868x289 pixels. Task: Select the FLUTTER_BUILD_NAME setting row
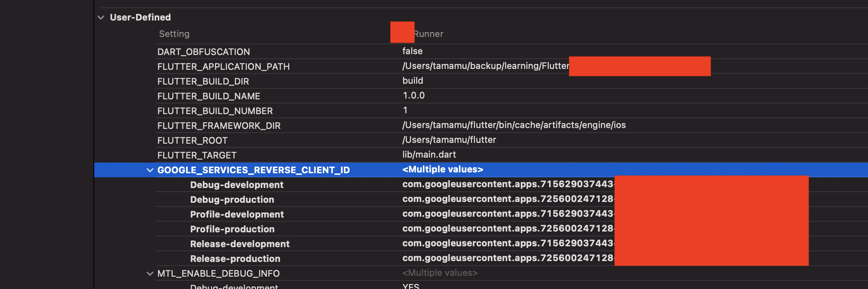(x=209, y=96)
